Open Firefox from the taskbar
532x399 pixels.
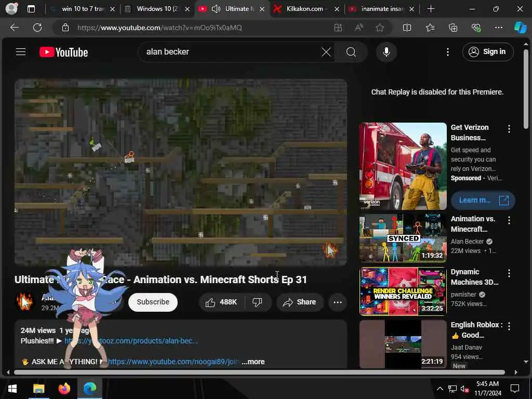click(x=64, y=388)
